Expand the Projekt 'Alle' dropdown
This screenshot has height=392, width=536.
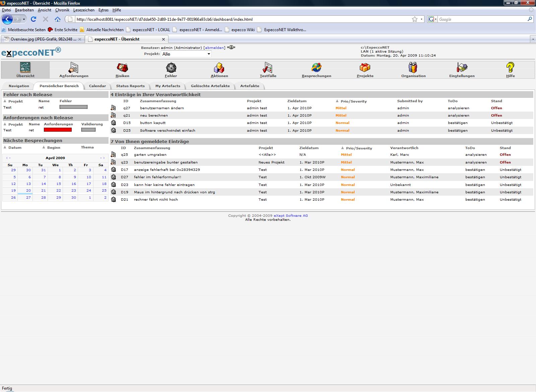(x=186, y=54)
